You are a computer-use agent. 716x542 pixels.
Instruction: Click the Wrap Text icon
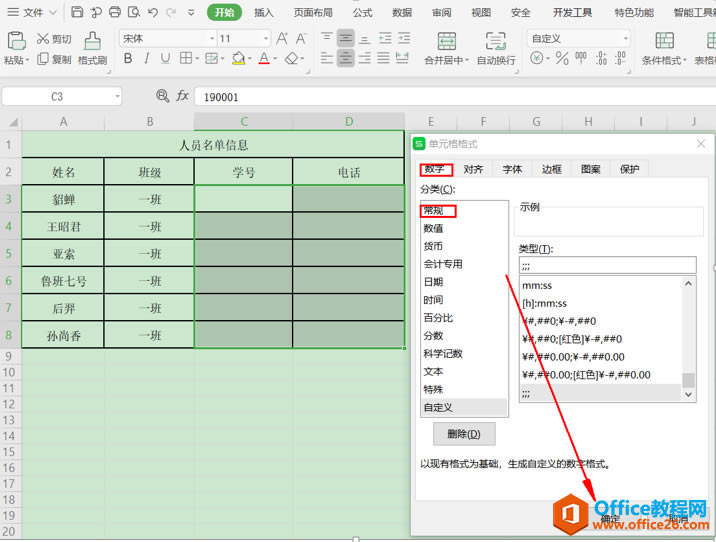495,41
